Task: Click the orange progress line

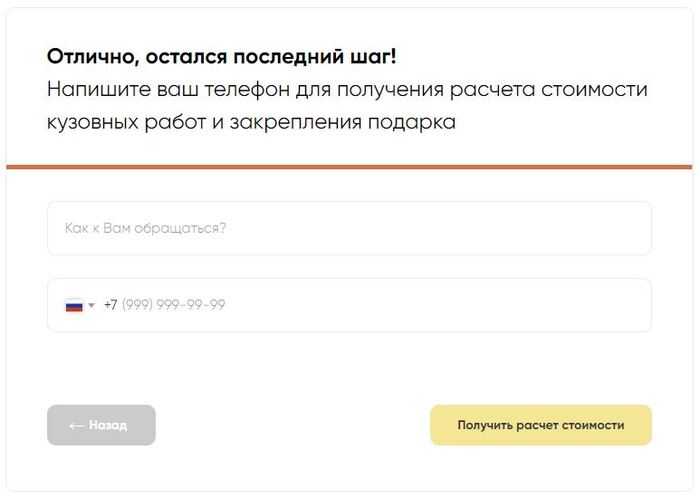Action: pos(349,166)
